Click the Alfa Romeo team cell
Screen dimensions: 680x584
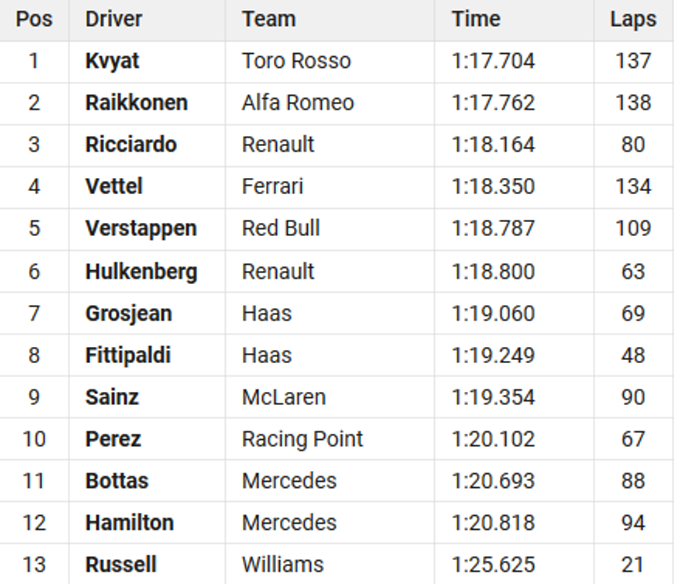click(x=298, y=103)
